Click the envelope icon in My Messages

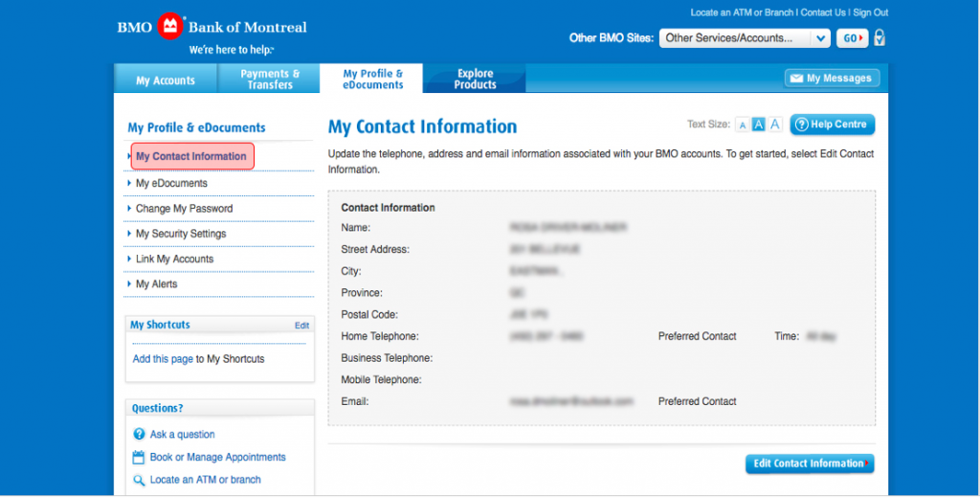[796, 79]
